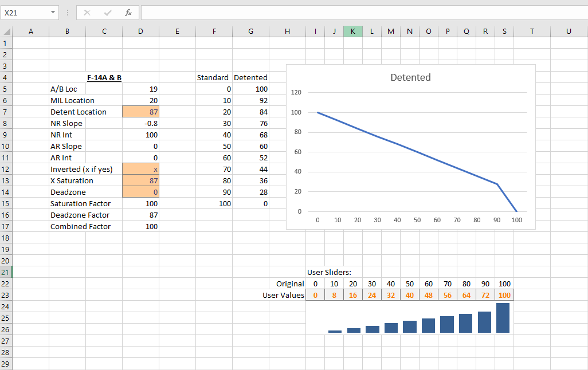Image resolution: width=588 pixels, height=370 pixels.
Task: Click the 'Standard' column heading cell
Action: pos(214,77)
